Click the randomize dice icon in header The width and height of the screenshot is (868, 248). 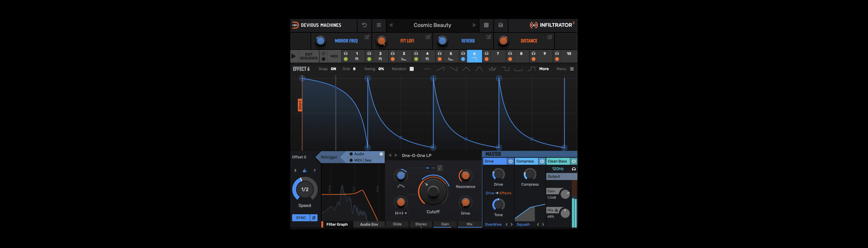coord(486,25)
